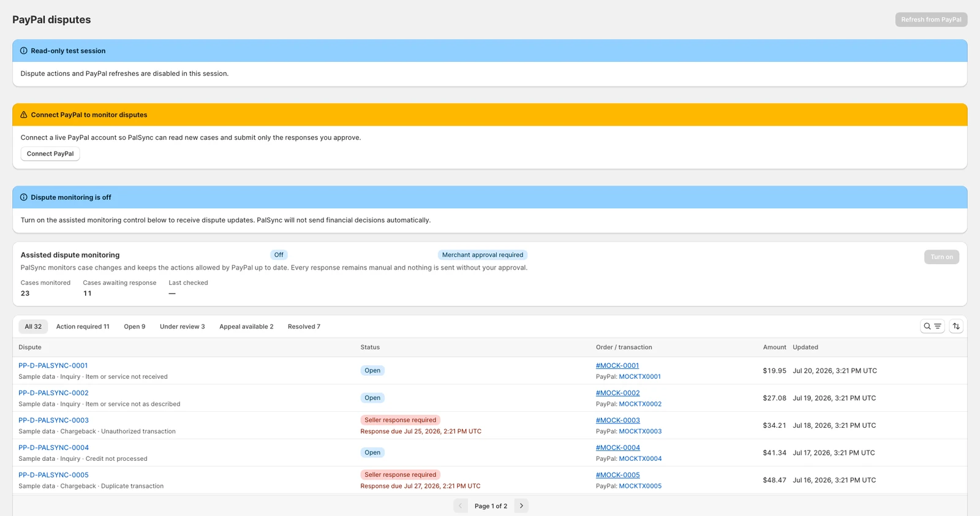This screenshot has width=980, height=516.
Task: Click the Amount column header
Action: pos(774,347)
